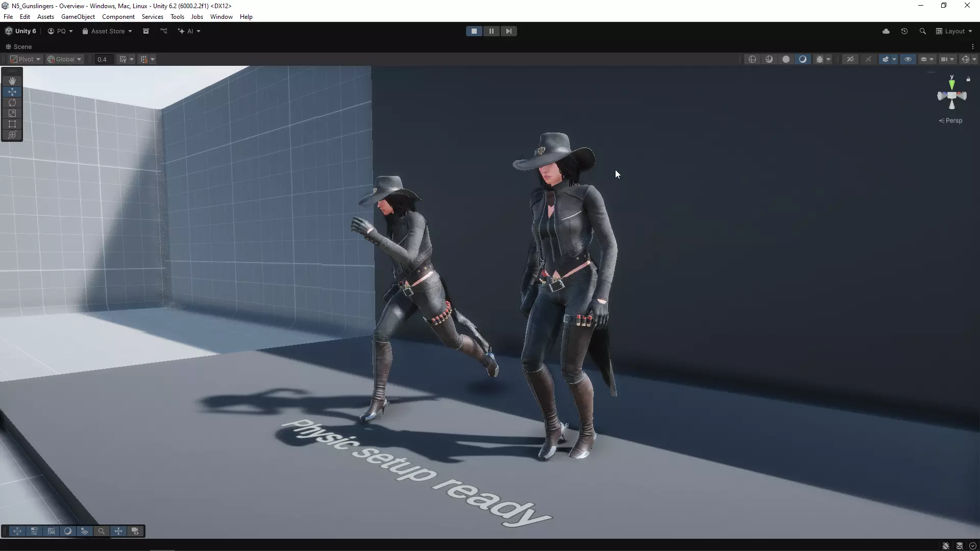Viewport: 980px width, 551px height.
Task: Open the Global handle rotation dropdown
Action: (x=64, y=59)
